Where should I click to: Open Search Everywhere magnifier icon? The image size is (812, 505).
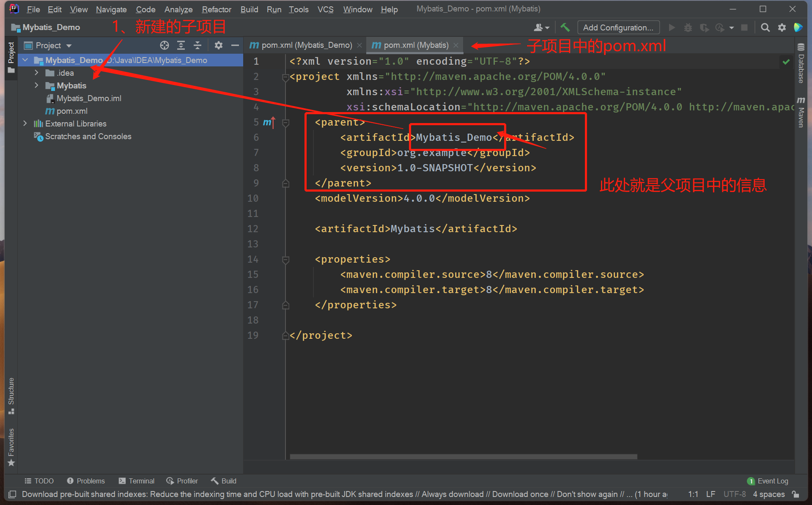coord(765,27)
